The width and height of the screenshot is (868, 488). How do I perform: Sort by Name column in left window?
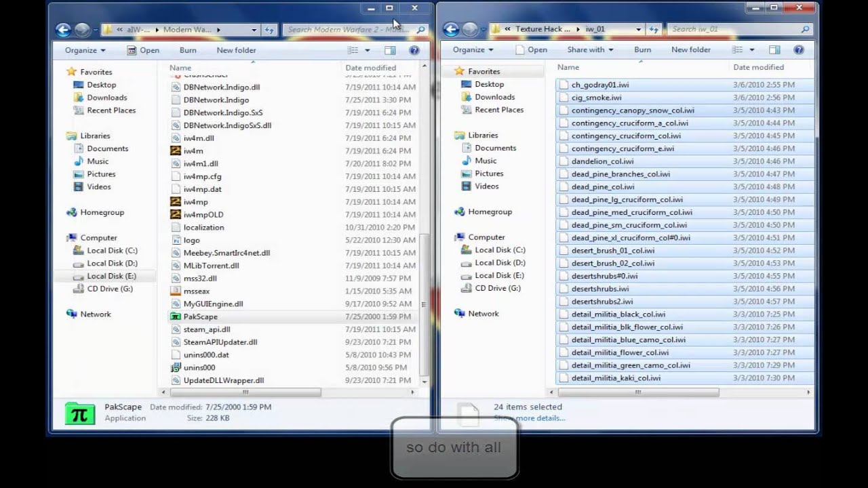[x=180, y=68]
